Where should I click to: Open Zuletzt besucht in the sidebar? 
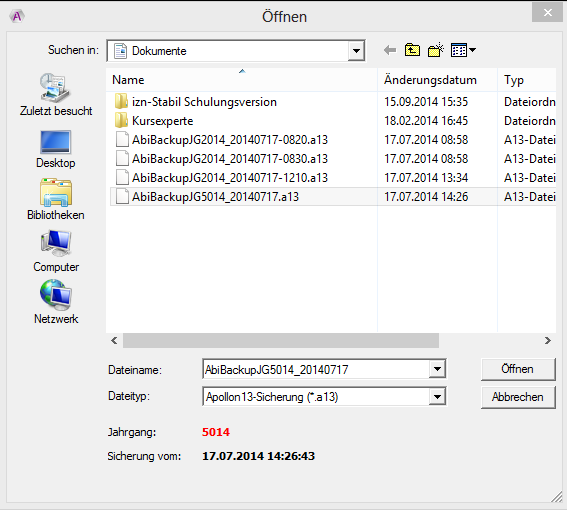click(56, 95)
